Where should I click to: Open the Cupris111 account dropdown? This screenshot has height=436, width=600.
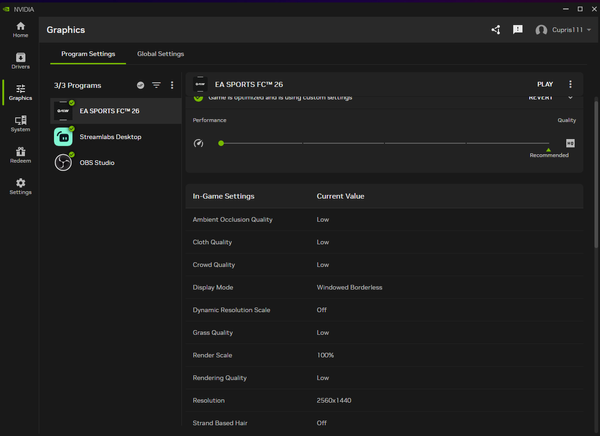[564, 30]
